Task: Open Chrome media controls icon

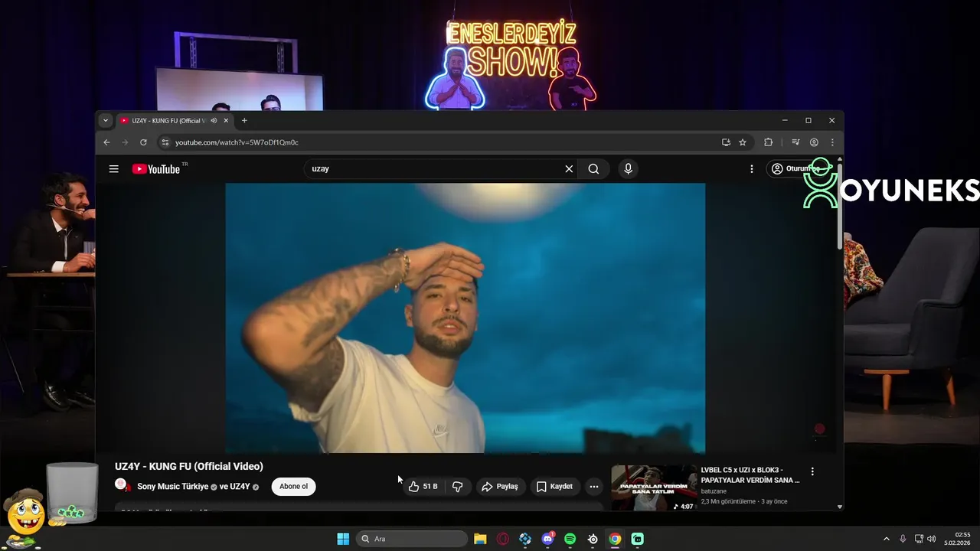Action: click(795, 142)
